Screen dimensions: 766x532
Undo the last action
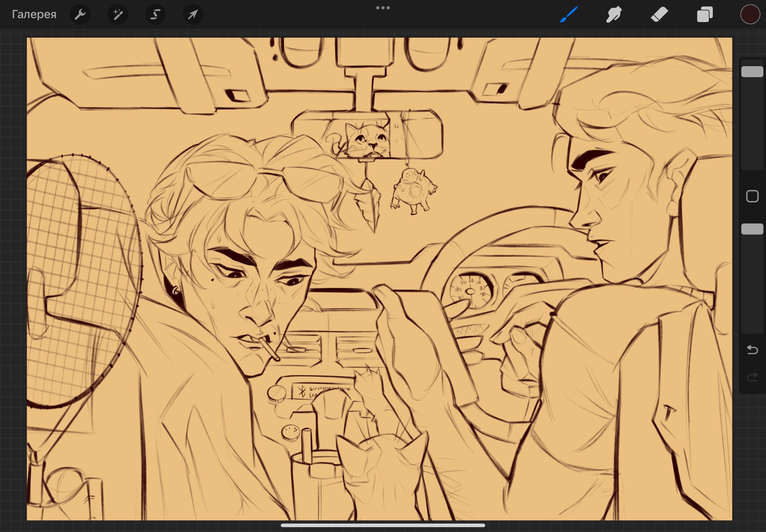(x=752, y=350)
